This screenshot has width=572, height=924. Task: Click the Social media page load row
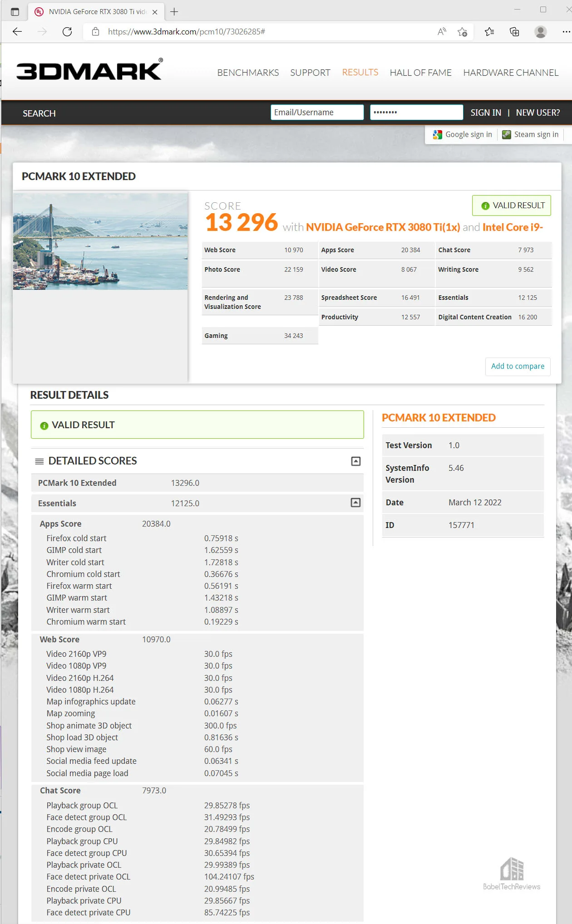pos(197,773)
